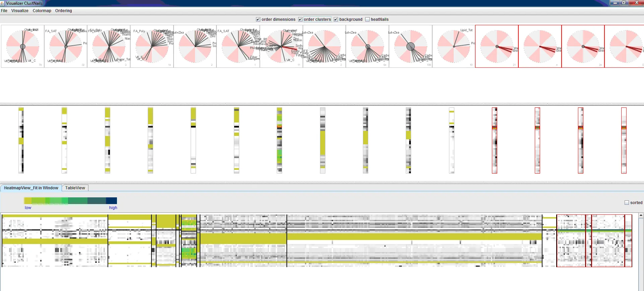
Task: Disable the background checkbox
Action: (x=336, y=19)
